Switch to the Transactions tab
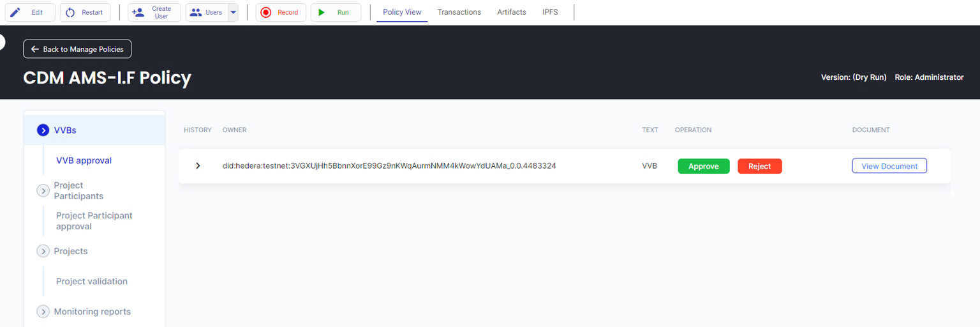The image size is (980, 327). click(459, 12)
